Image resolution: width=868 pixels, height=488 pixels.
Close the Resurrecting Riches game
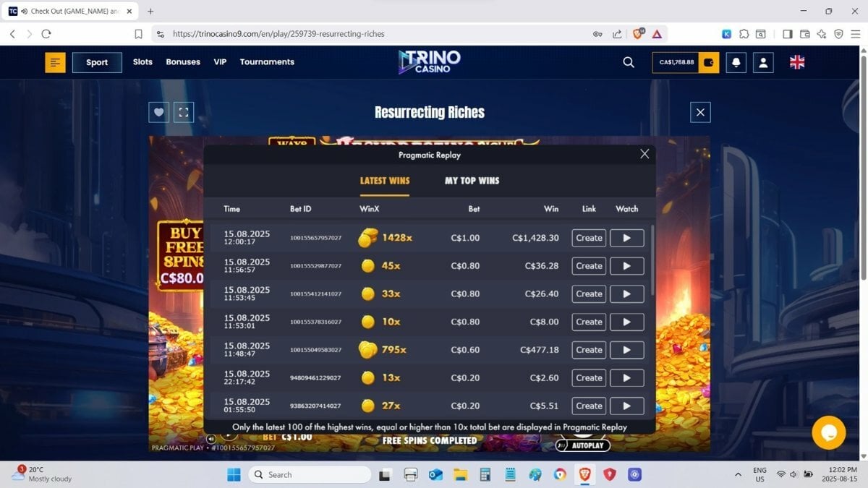click(699, 112)
